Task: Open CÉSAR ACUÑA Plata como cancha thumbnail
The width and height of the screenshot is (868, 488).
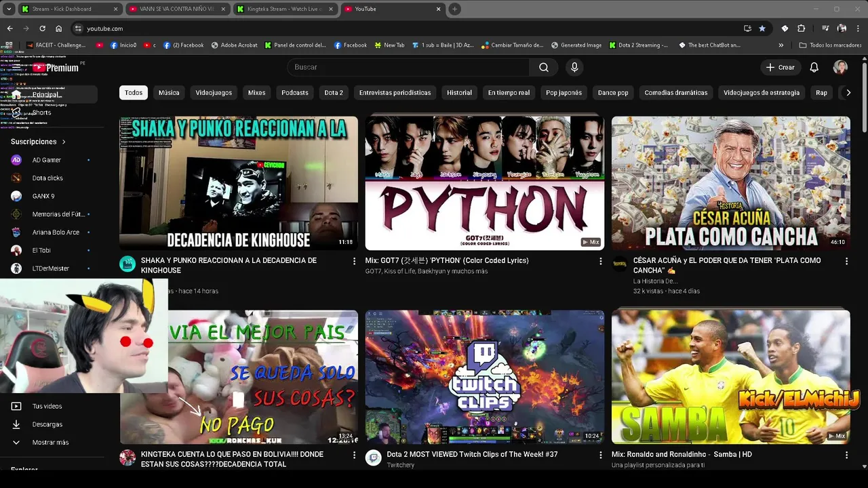Action: click(730, 183)
